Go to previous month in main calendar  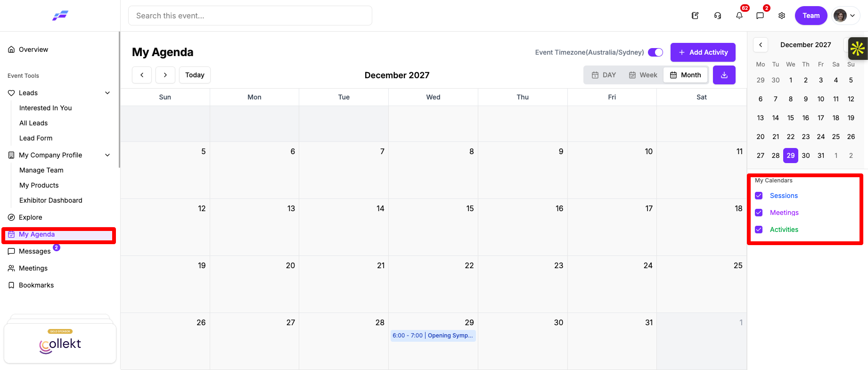[142, 75]
